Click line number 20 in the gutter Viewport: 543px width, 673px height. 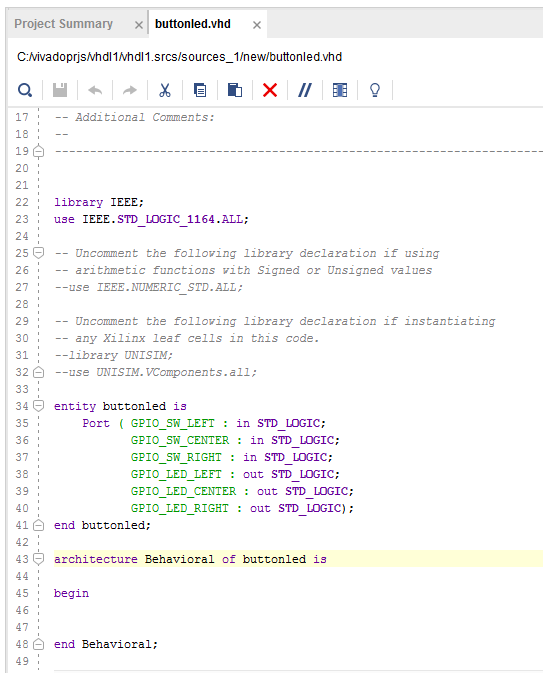pos(22,168)
